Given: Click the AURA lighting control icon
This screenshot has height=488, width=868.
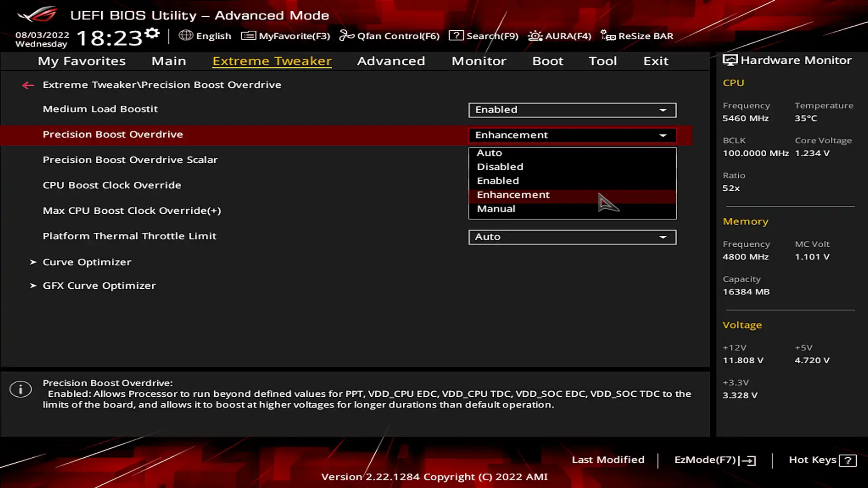Looking at the screenshot, I should [x=534, y=36].
